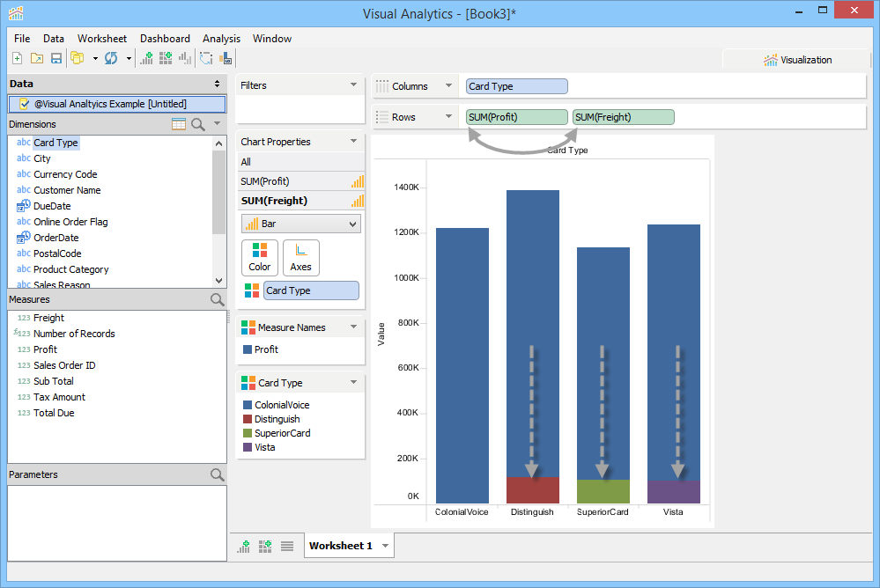The height and width of the screenshot is (588, 880).
Task: Click the color icon beside Card Type pill
Action: [252, 290]
